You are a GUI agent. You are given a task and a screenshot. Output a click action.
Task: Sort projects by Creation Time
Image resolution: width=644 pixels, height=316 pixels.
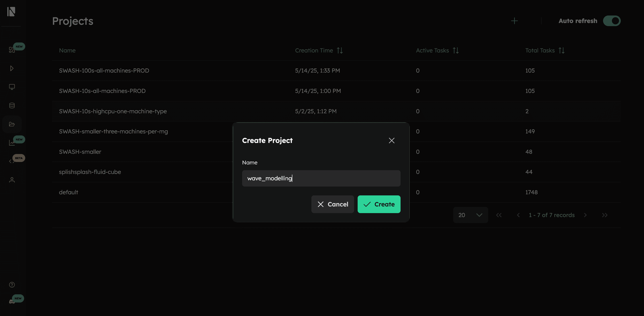point(340,50)
